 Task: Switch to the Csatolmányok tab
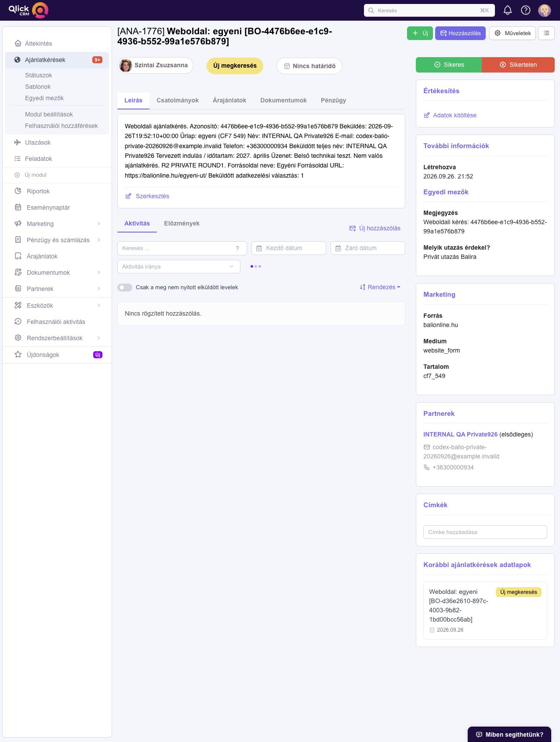tap(178, 100)
